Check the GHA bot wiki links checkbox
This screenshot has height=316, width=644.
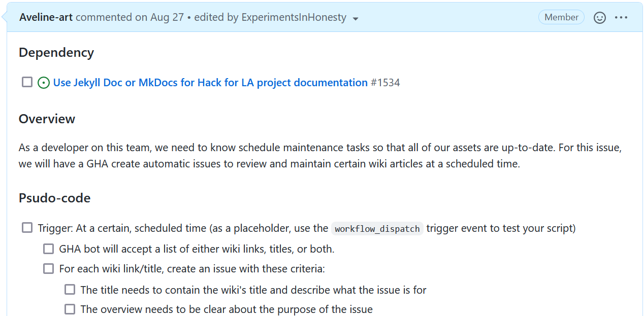tap(49, 249)
